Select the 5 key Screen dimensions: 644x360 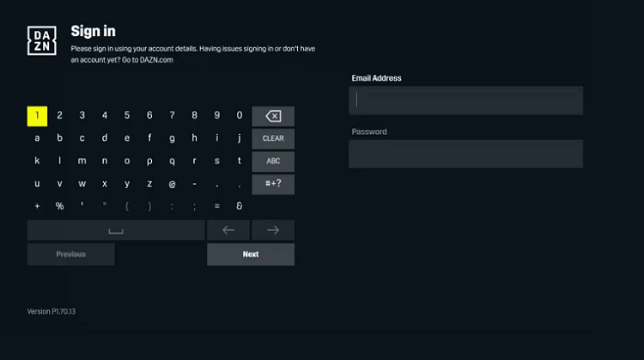[x=127, y=116]
